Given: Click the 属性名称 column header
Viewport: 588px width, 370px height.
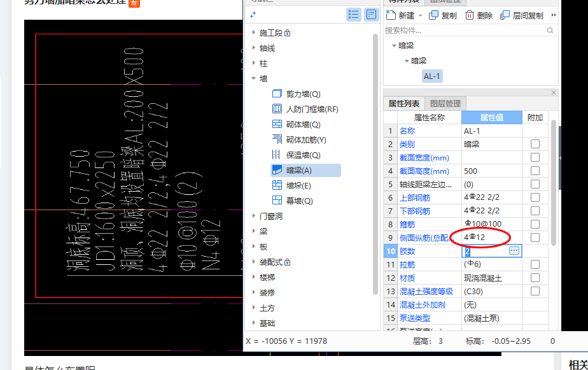Looking at the screenshot, I should pyautogui.click(x=429, y=117).
